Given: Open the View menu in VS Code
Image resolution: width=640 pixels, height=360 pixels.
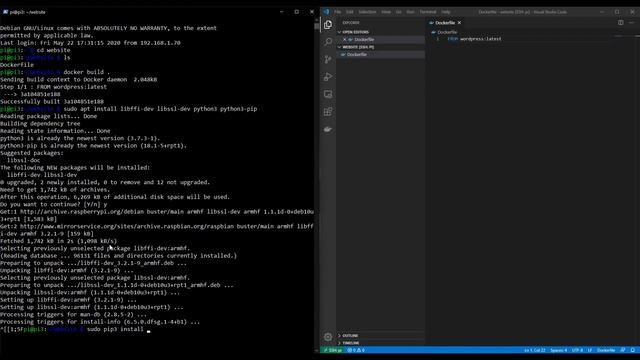Looking at the screenshot, I should [x=386, y=12].
